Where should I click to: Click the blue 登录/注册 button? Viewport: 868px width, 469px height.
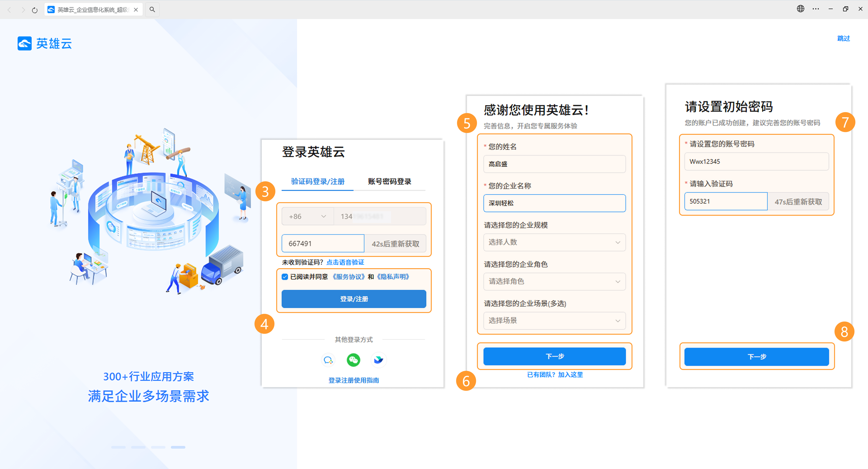point(354,299)
